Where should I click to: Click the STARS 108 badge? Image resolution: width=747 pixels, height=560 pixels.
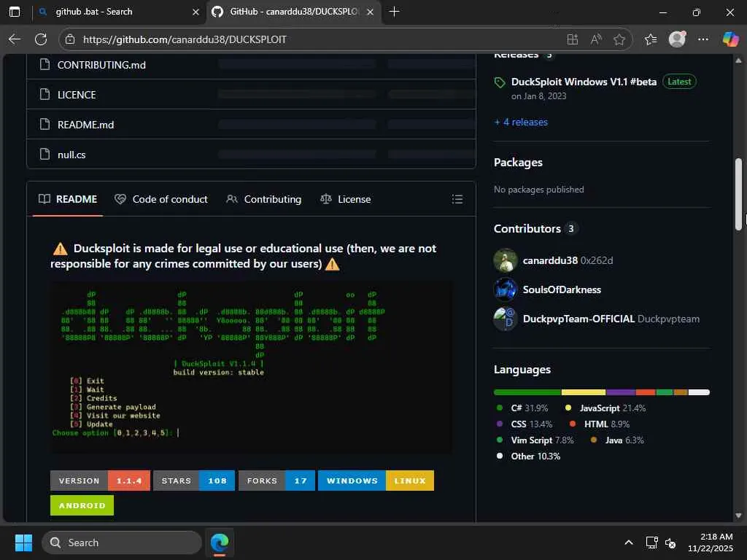(x=194, y=481)
